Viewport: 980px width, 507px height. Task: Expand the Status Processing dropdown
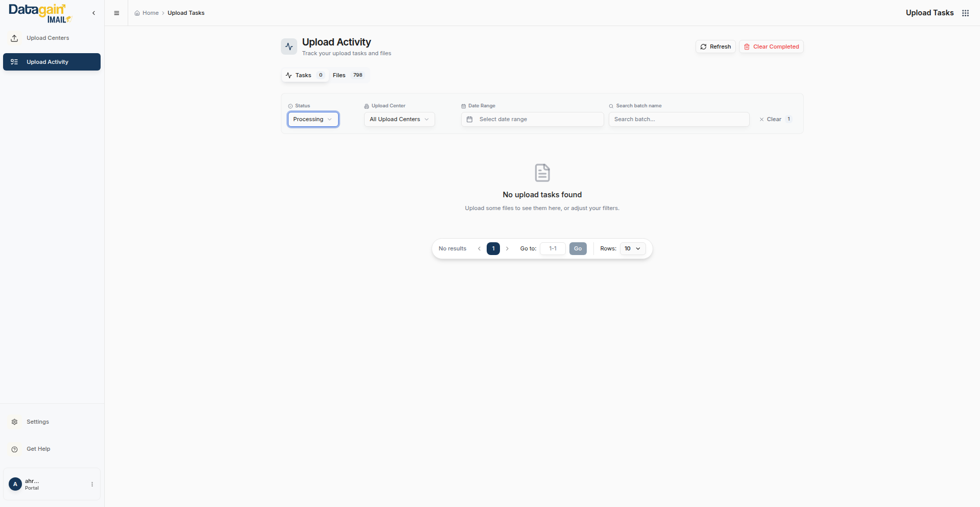tap(313, 119)
